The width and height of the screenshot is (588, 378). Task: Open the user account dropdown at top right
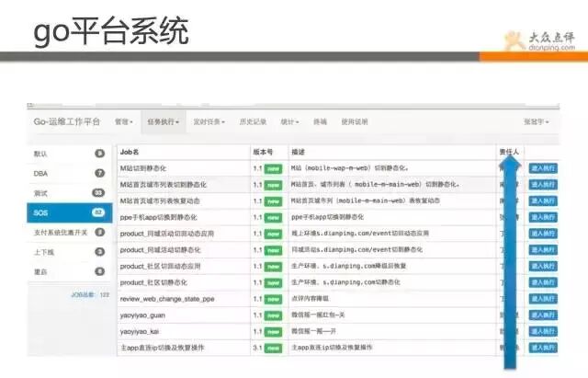tap(537, 122)
